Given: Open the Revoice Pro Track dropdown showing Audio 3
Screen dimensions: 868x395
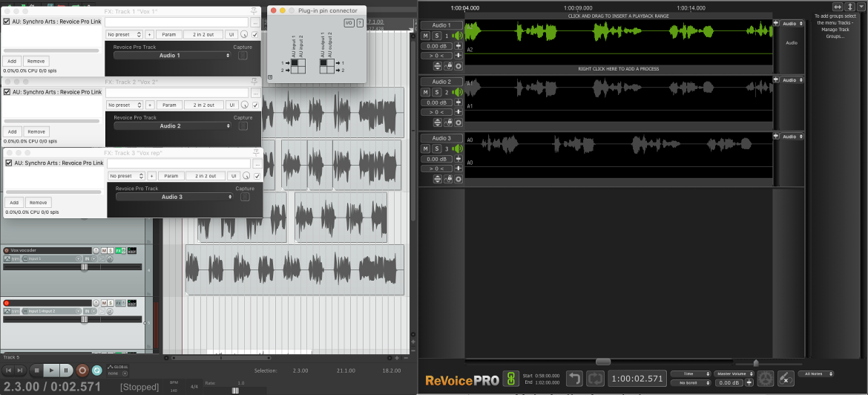Looking at the screenshot, I should (x=174, y=197).
